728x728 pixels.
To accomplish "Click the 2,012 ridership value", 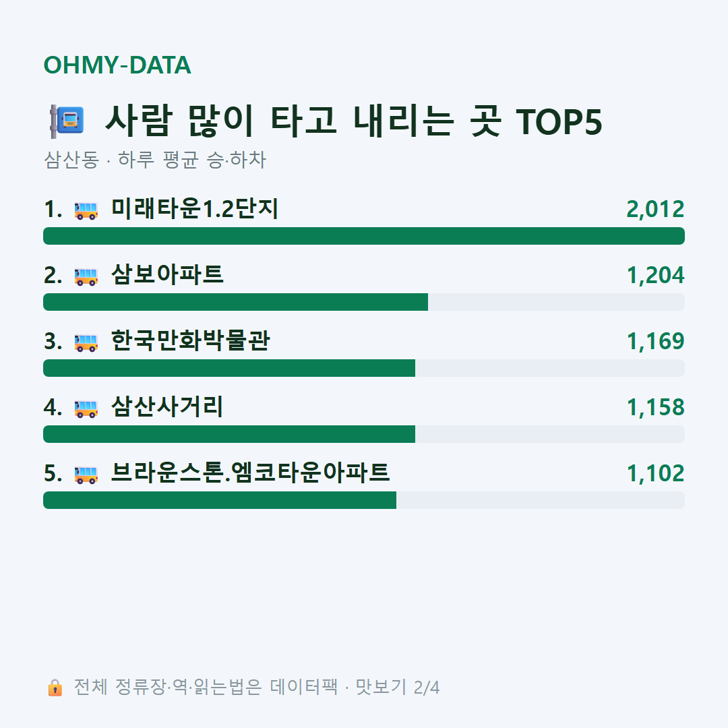I will (655, 209).
